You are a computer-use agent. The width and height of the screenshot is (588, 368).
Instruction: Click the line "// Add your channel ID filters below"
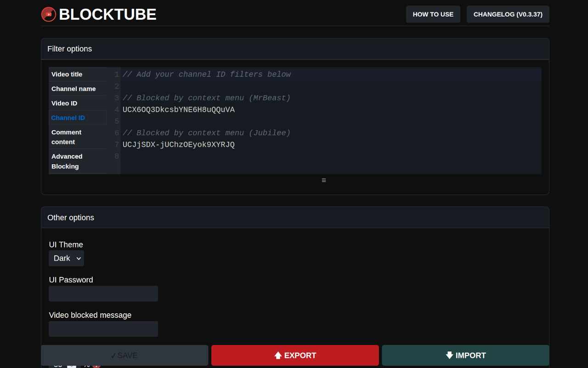tap(207, 75)
